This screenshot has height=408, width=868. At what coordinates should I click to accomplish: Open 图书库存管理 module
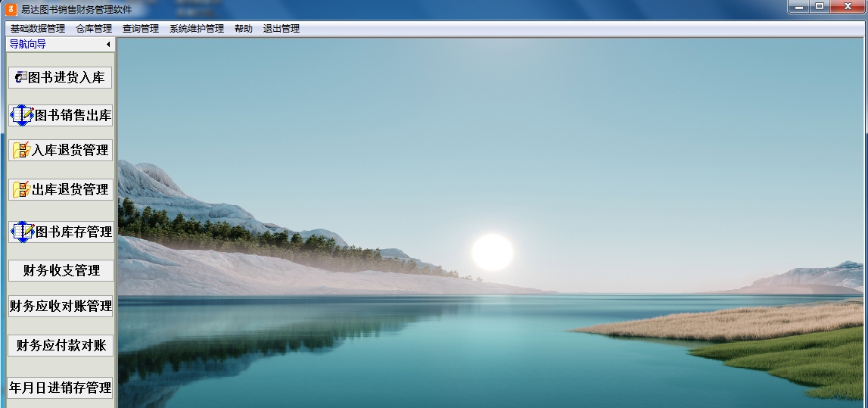tap(61, 232)
